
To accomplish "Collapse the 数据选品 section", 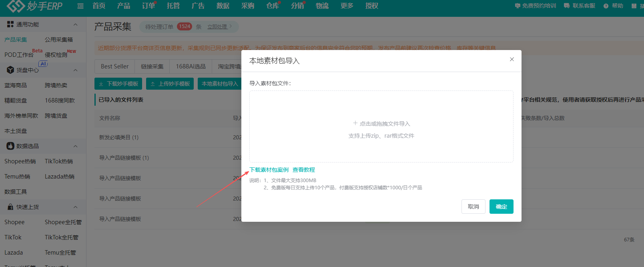I will [76, 147].
